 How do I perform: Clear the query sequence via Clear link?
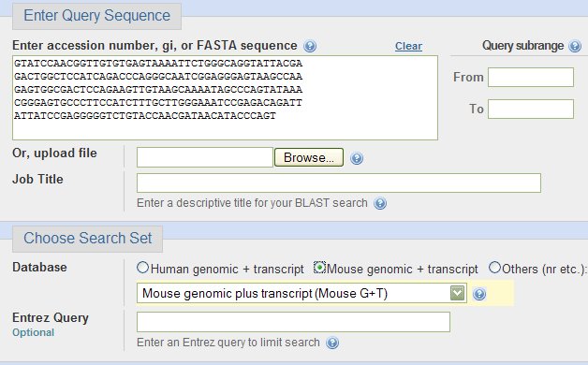pos(408,46)
